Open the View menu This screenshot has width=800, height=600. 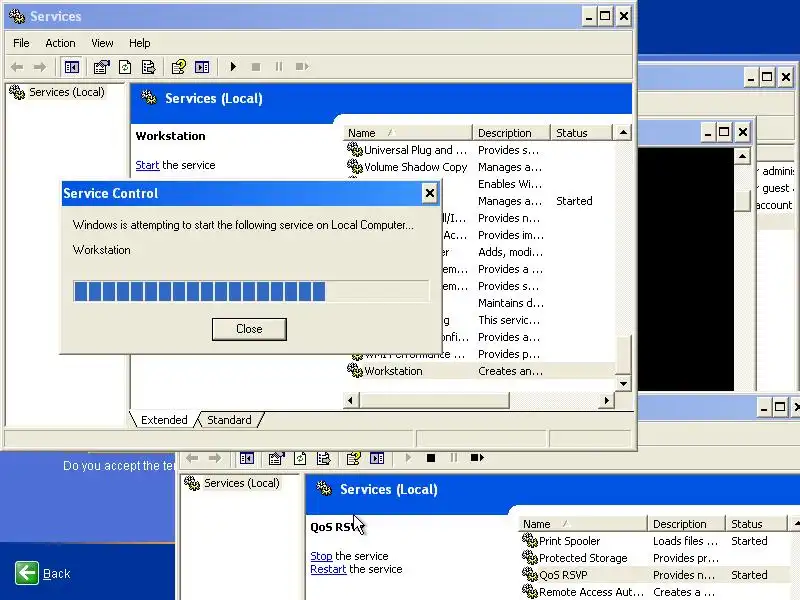(x=102, y=43)
